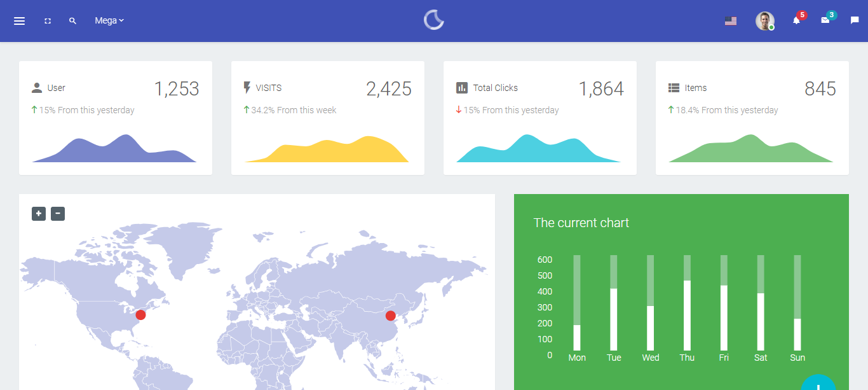The height and width of the screenshot is (390, 868).
Task: Click the red marker on USA
Action: point(140,315)
